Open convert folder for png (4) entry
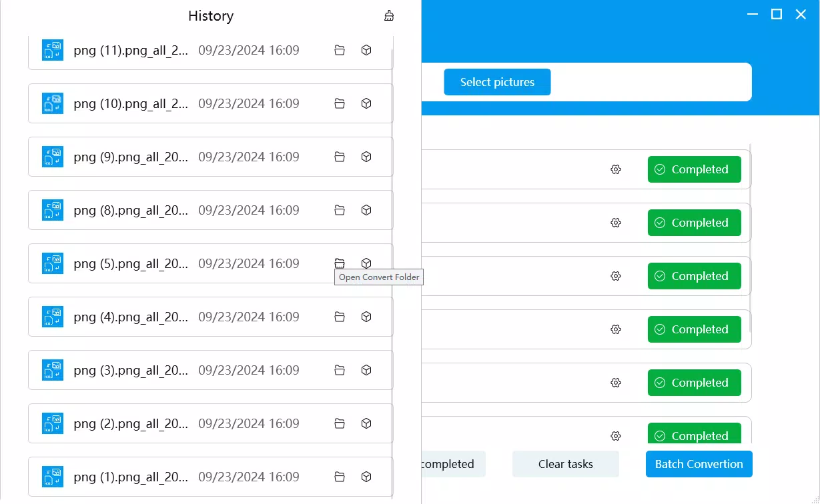Image resolution: width=820 pixels, height=504 pixels. (340, 317)
